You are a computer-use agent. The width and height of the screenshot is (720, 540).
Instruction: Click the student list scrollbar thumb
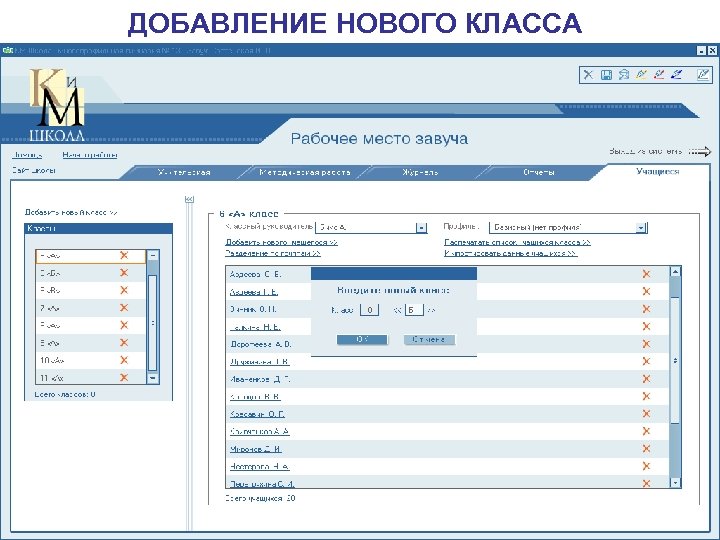pos(675,360)
